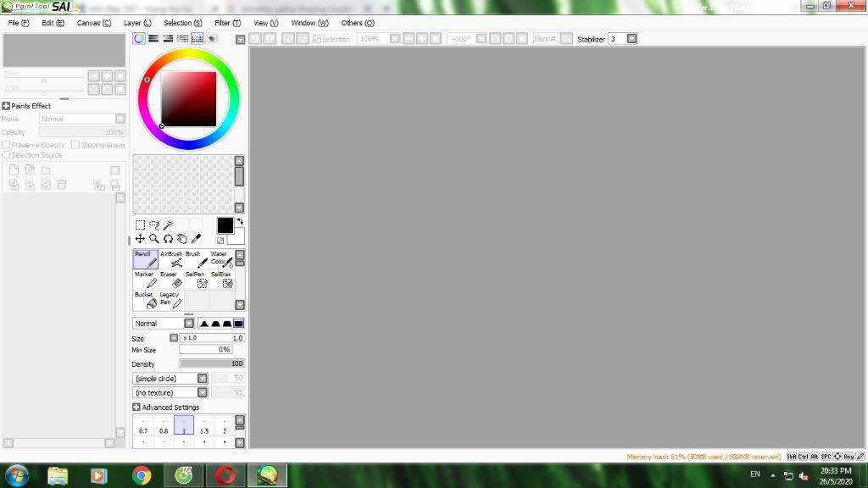Click the black foreground color swatch
868x488 pixels.
(x=225, y=225)
